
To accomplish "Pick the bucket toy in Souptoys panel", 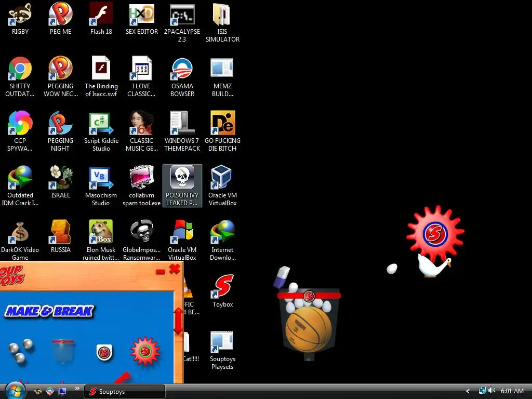I will [63, 351].
